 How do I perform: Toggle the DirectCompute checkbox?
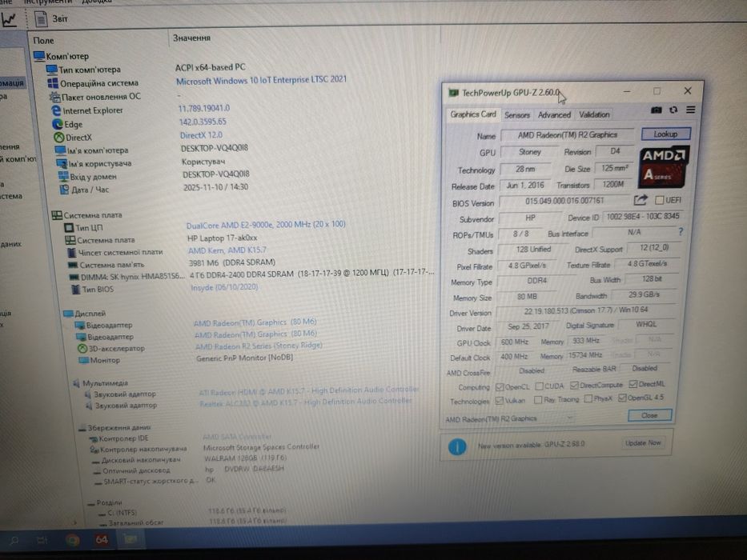(x=574, y=385)
